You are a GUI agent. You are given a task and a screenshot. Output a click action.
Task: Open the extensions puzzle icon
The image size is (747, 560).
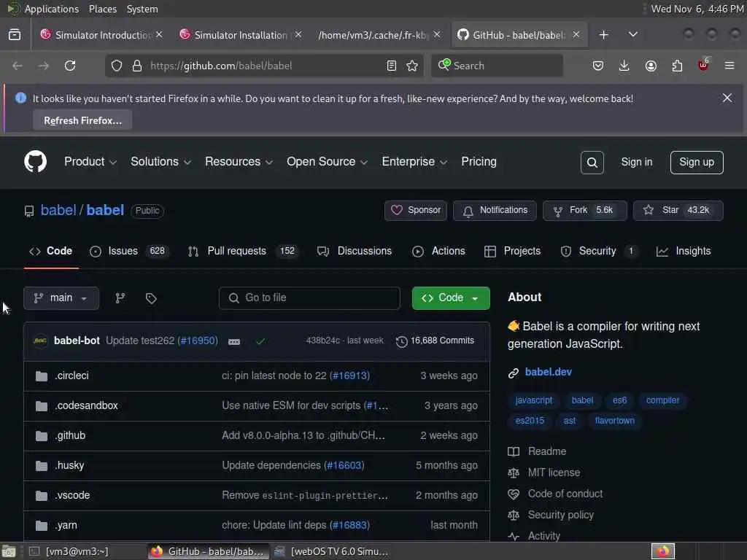[x=677, y=66]
